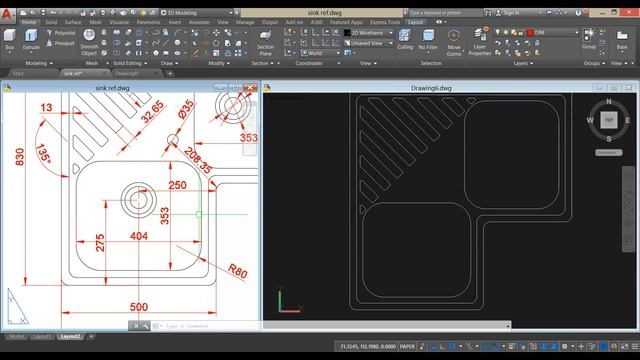The image size is (640, 360).
Task: Toggle ortho mode in status bar
Action: (443, 347)
